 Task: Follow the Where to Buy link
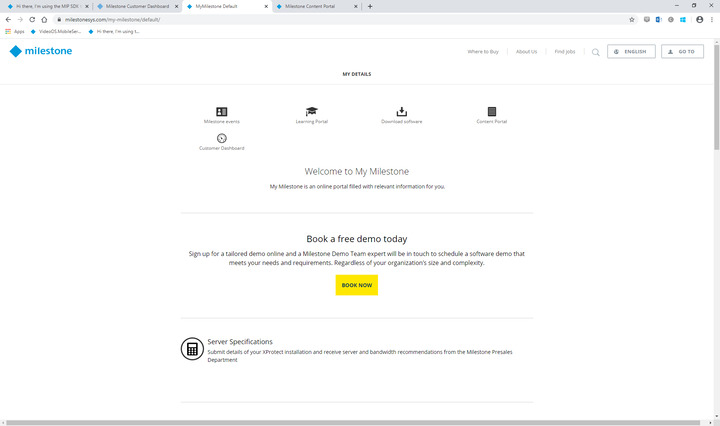click(484, 52)
